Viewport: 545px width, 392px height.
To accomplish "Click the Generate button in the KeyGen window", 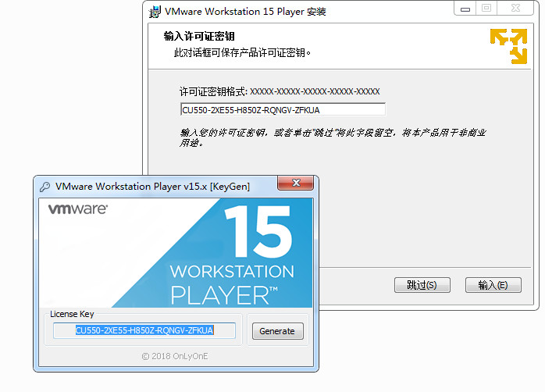I will tap(277, 331).
